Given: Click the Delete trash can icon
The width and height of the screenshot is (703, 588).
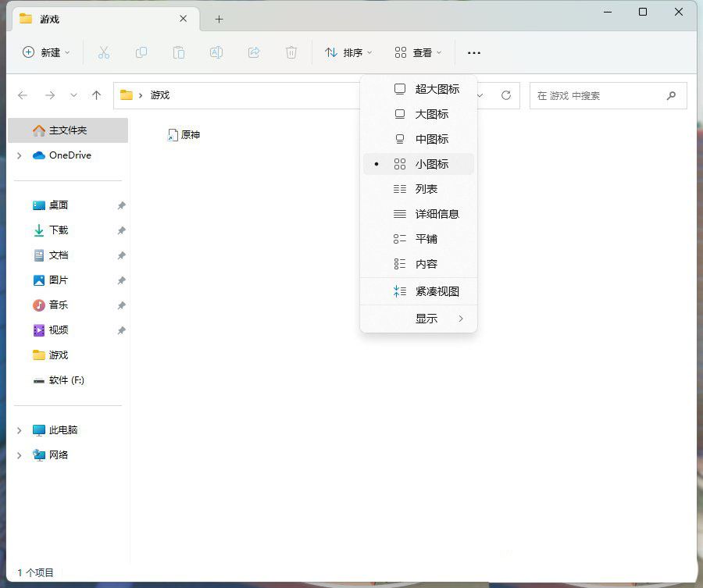Looking at the screenshot, I should click(x=291, y=52).
